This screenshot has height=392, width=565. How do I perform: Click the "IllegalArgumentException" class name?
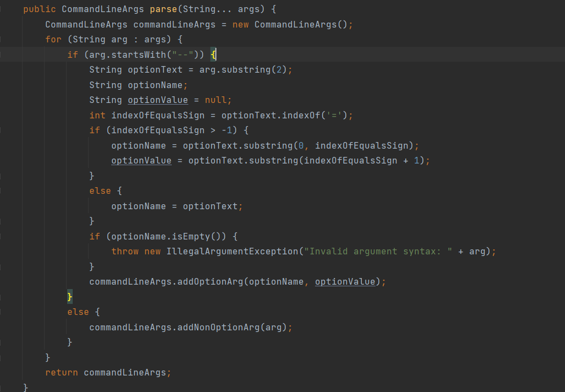point(232,251)
